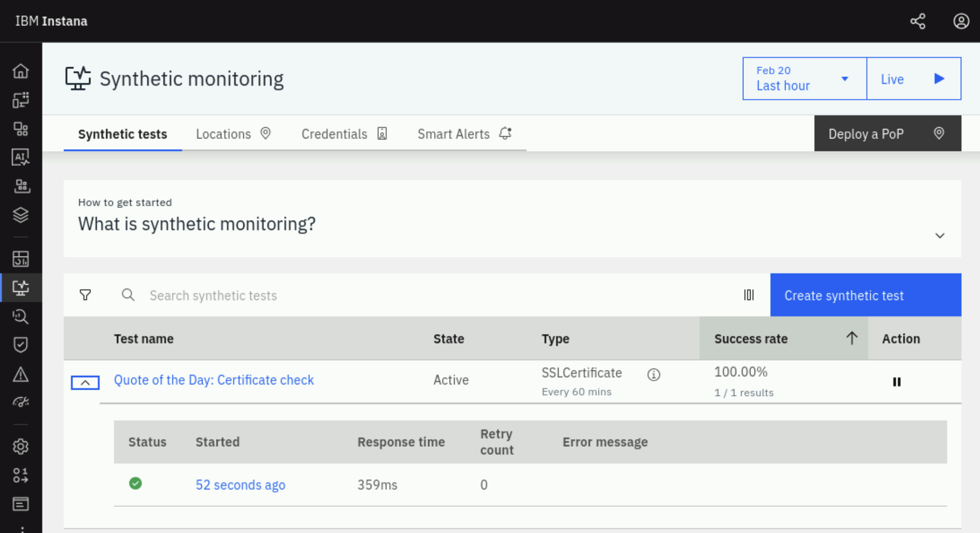Click the SSLCertificate info icon
This screenshot has height=533, width=980.
(x=653, y=374)
